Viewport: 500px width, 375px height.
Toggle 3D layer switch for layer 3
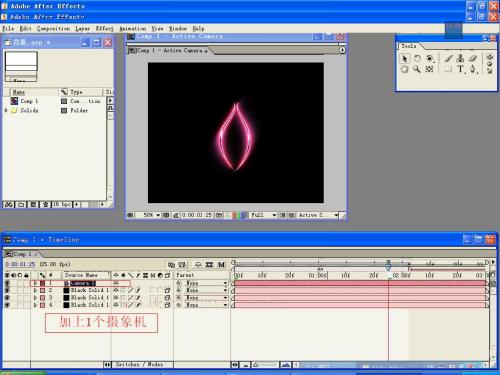tap(167, 298)
